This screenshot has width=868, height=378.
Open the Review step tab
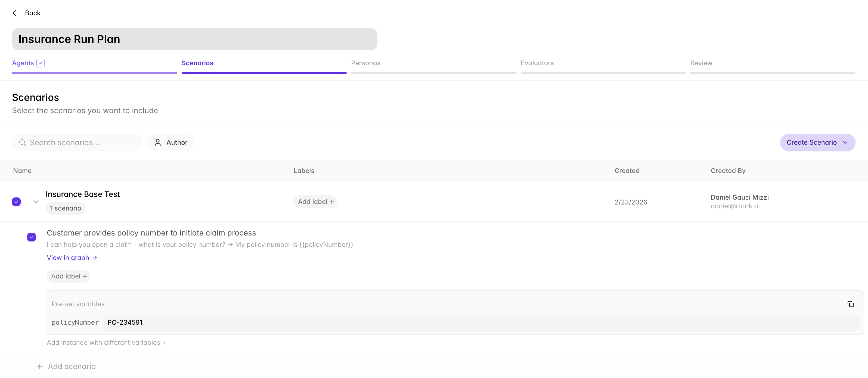[x=701, y=63]
